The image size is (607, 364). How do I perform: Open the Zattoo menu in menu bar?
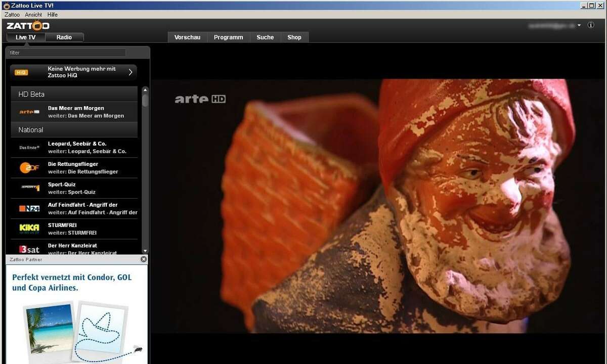tap(12, 15)
